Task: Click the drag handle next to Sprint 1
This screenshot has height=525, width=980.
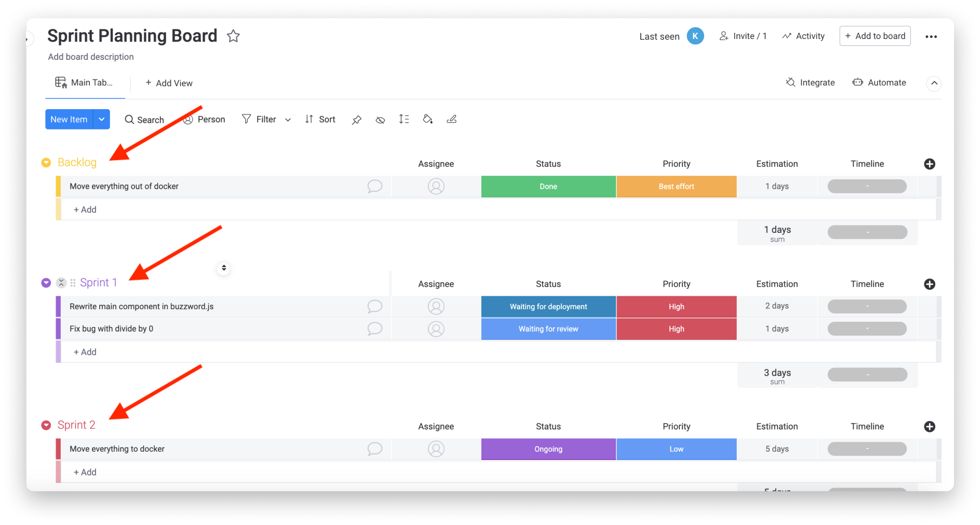Action: [73, 283]
